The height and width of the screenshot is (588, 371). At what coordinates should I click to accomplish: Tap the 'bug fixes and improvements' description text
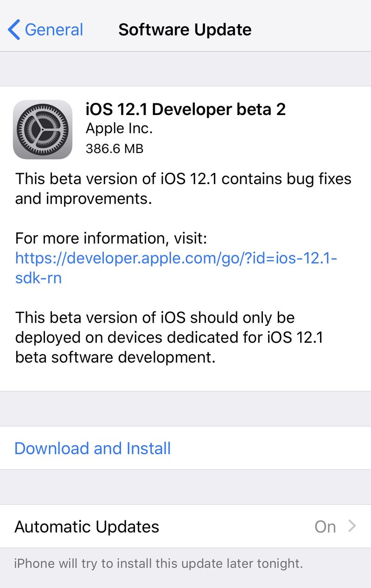(184, 189)
